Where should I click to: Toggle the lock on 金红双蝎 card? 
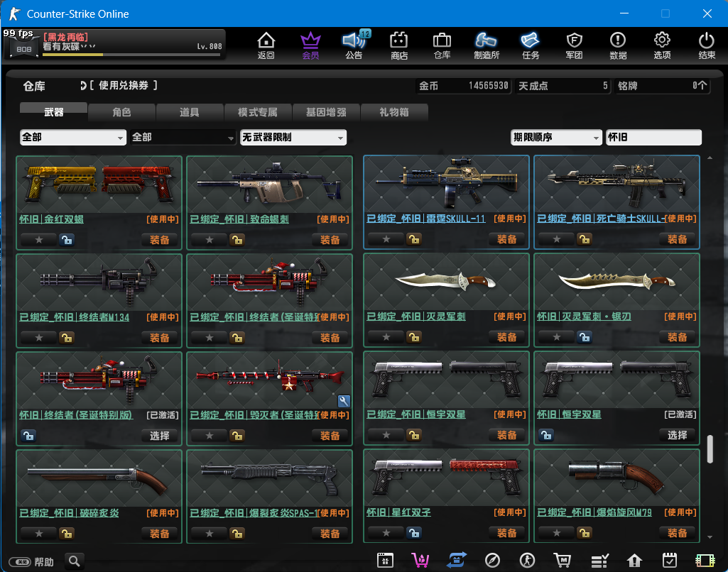[66, 240]
